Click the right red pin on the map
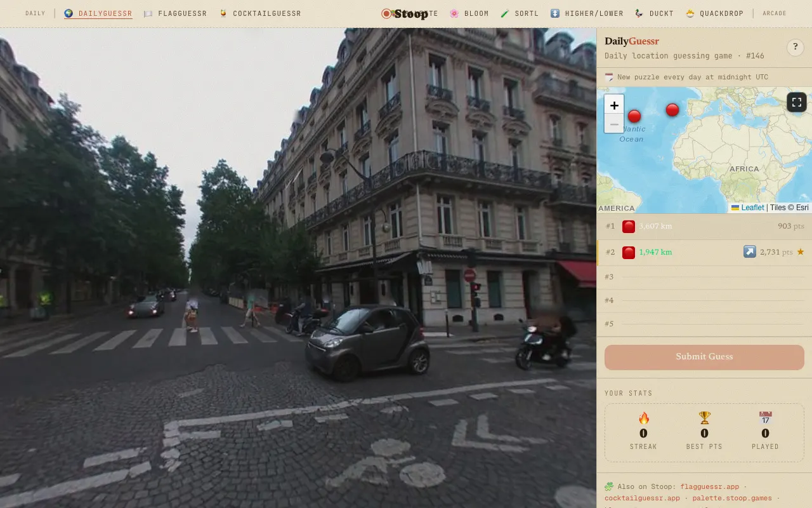Viewport: 812px width, 508px height. (672, 110)
